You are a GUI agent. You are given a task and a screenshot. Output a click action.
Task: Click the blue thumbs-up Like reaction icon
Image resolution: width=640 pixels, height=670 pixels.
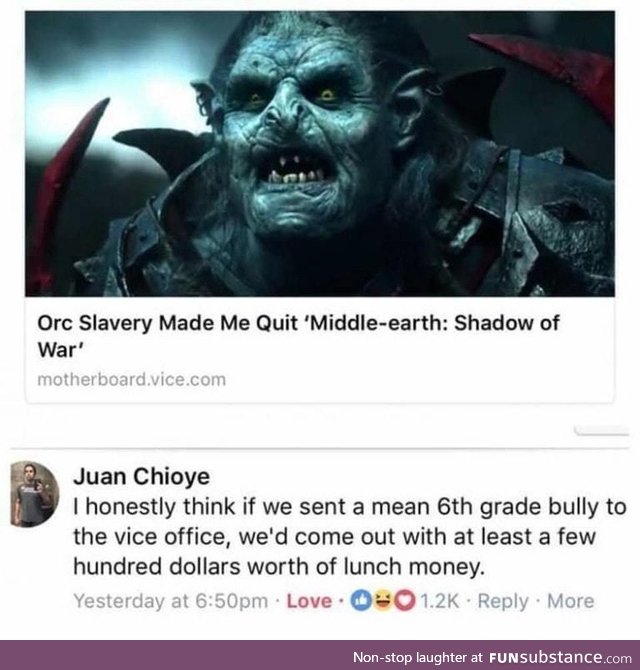point(359,600)
